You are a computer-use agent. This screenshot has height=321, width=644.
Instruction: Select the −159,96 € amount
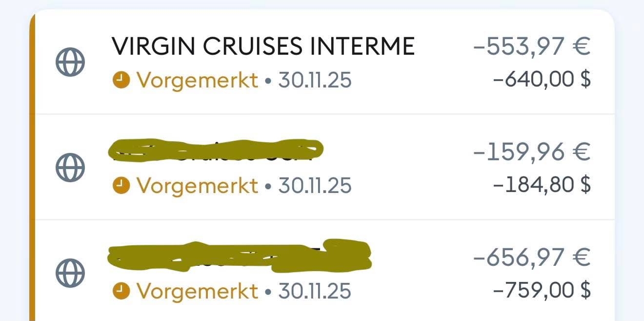(531, 152)
